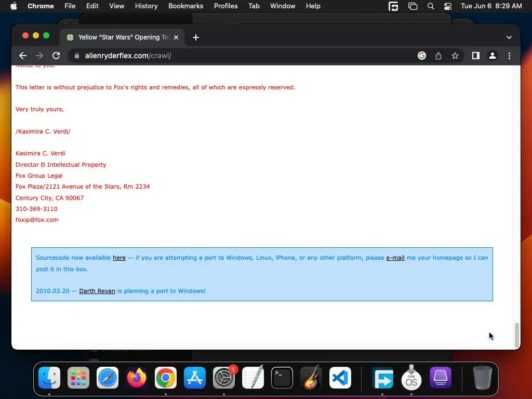The height and width of the screenshot is (399, 532).
Task: Click the date and time display
Action: click(x=491, y=6)
